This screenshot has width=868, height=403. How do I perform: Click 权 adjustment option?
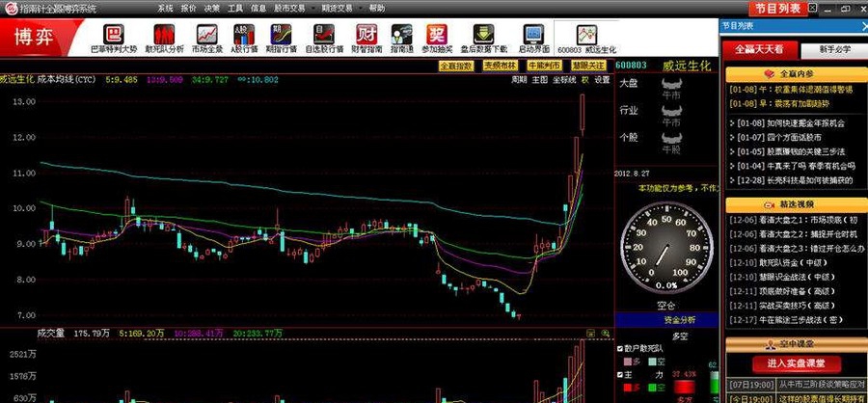pos(584,80)
